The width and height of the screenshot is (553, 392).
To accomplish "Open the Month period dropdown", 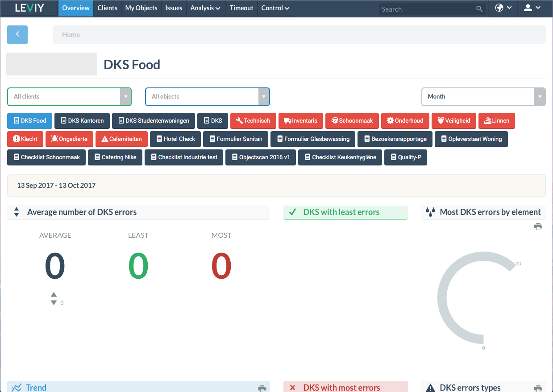I will 483,96.
